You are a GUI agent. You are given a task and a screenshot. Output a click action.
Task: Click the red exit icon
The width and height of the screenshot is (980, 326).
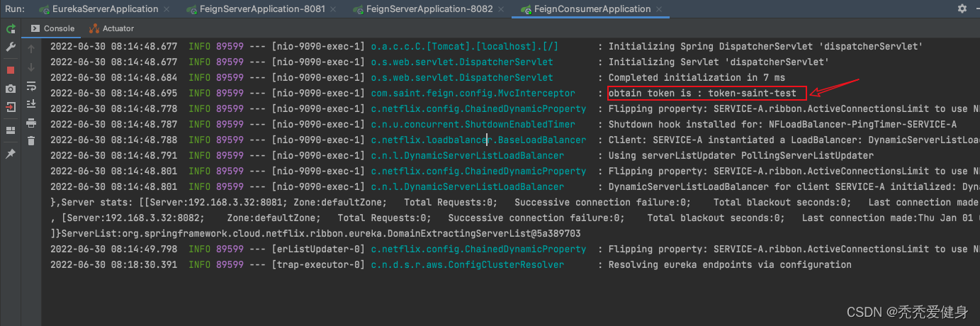11,107
